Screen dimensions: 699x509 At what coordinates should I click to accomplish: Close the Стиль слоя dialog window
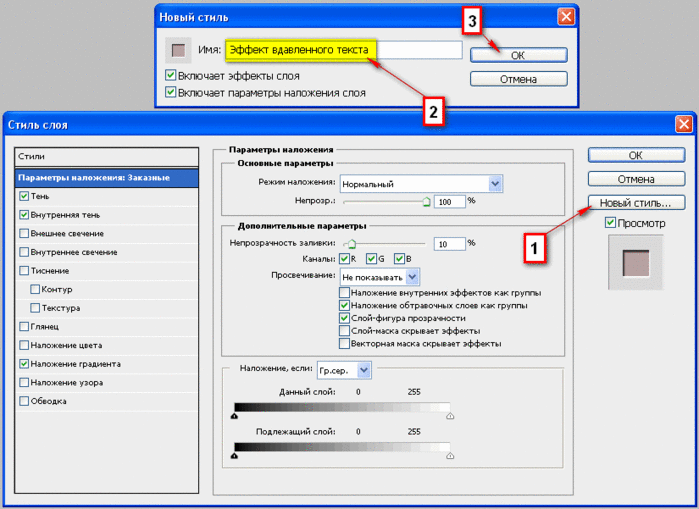[x=684, y=124]
